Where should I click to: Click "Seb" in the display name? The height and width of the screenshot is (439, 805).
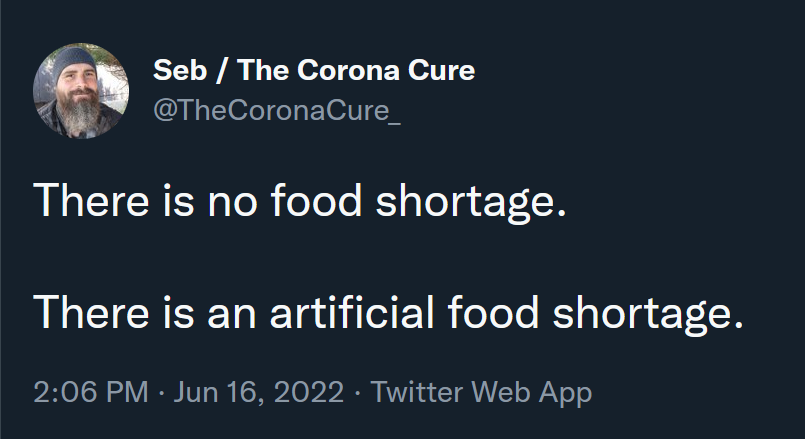click(180, 70)
